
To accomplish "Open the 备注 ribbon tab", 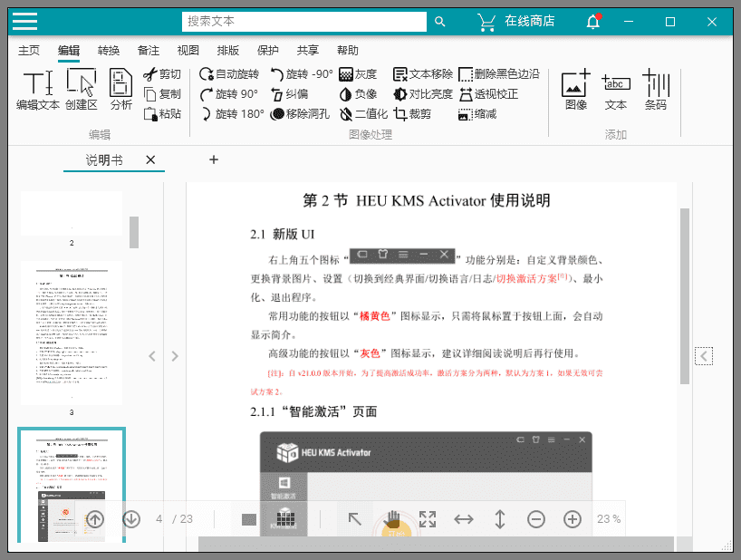I will pyautogui.click(x=148, y=51).
